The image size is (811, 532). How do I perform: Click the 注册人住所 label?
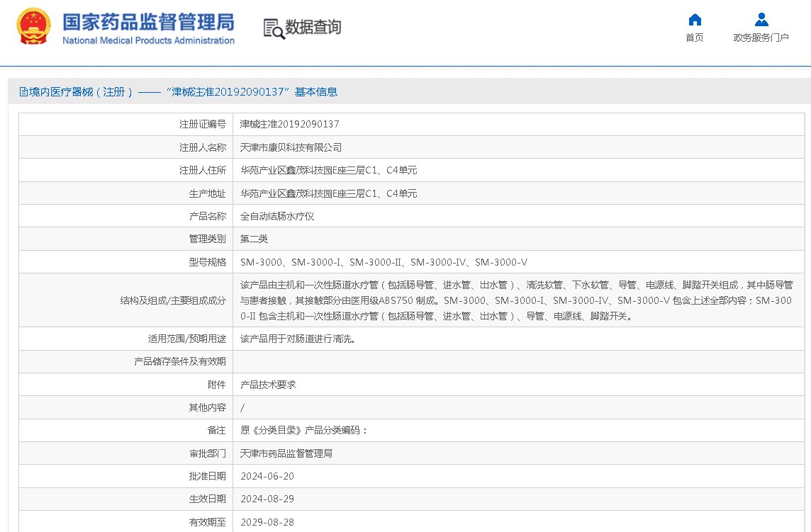(203, 170)
